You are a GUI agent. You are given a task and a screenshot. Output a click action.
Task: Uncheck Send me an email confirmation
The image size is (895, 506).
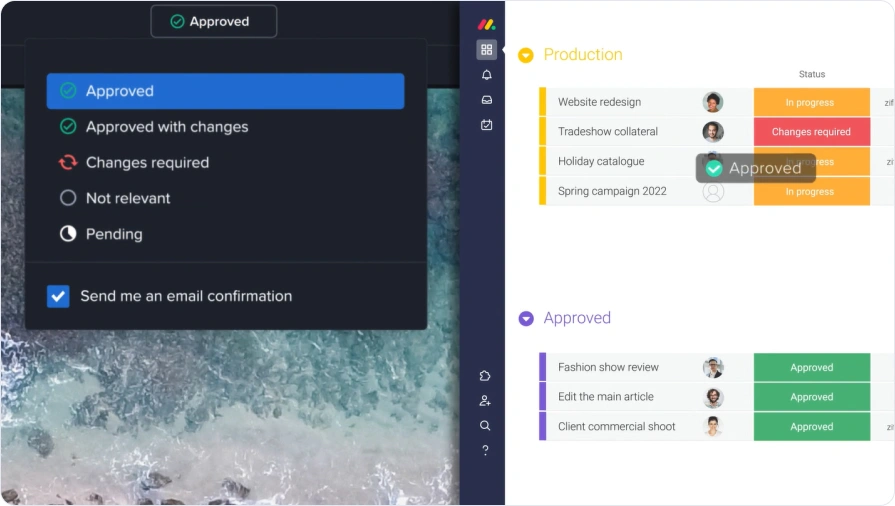click(x=59, y=296)
